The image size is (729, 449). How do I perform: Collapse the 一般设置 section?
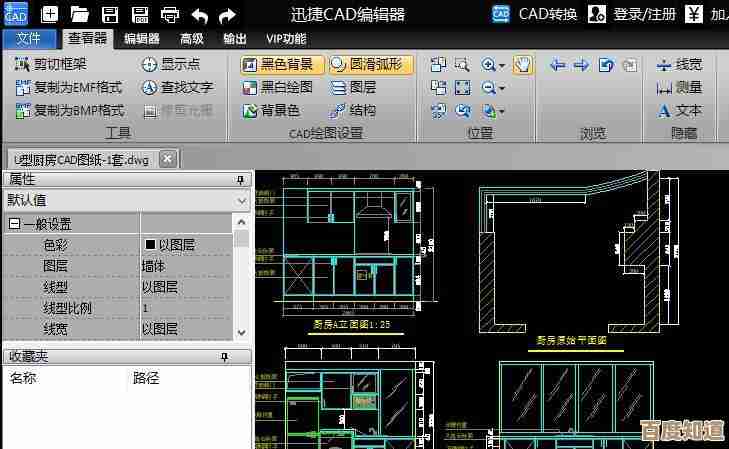[14, 224]
